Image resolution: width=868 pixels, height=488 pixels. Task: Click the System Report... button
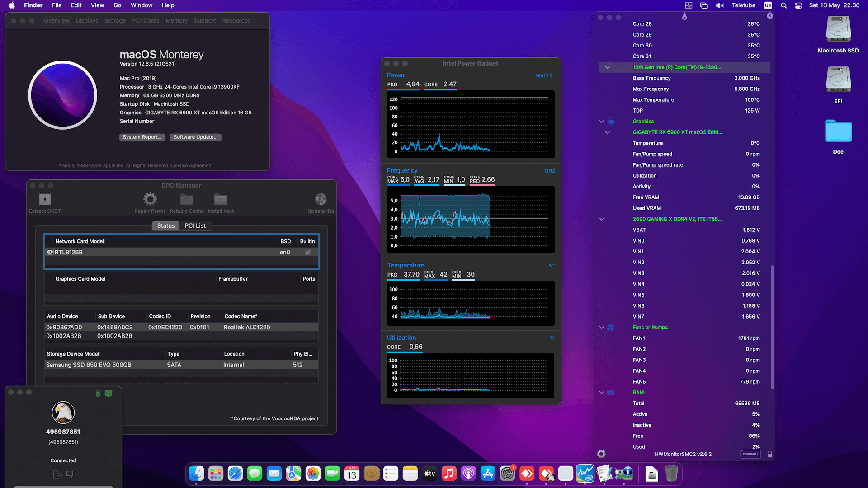[x=142, y=137]
